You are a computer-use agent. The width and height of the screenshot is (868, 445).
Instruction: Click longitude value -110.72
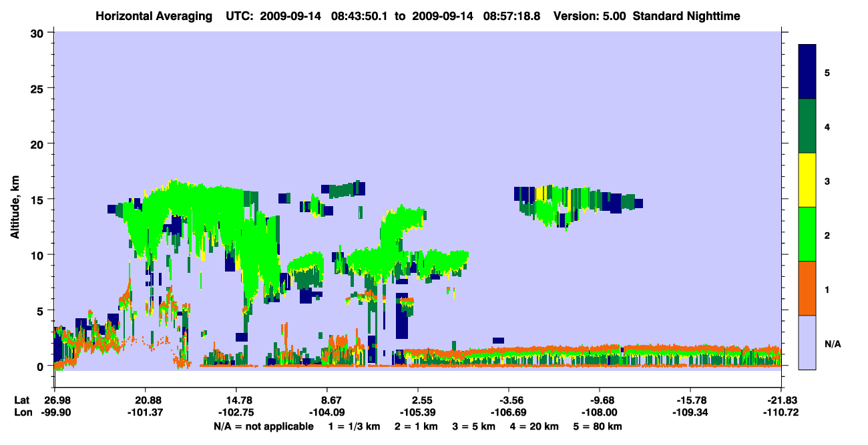[781, 413]
